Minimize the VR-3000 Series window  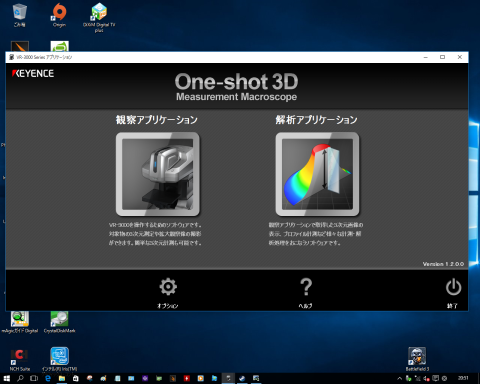(x=426, y=57)
